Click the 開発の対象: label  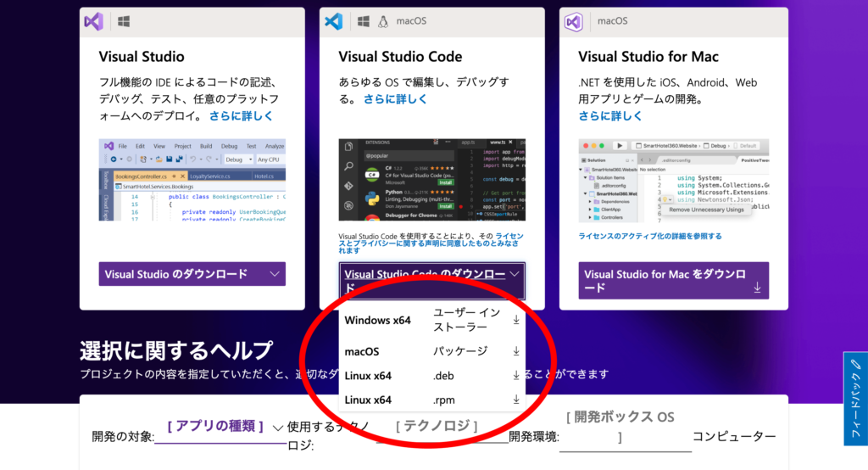[123, 436]
